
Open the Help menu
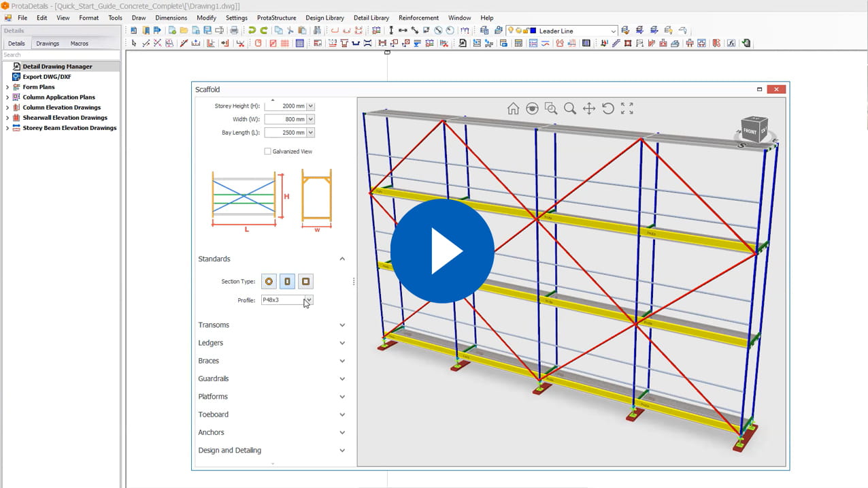click(487, 18)
